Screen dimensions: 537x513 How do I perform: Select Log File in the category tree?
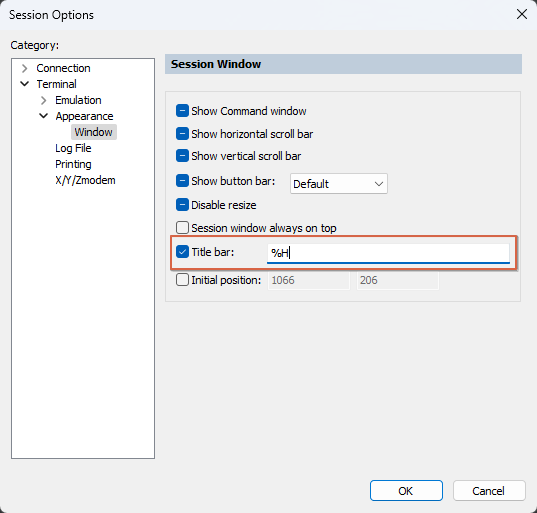point(73,148)
